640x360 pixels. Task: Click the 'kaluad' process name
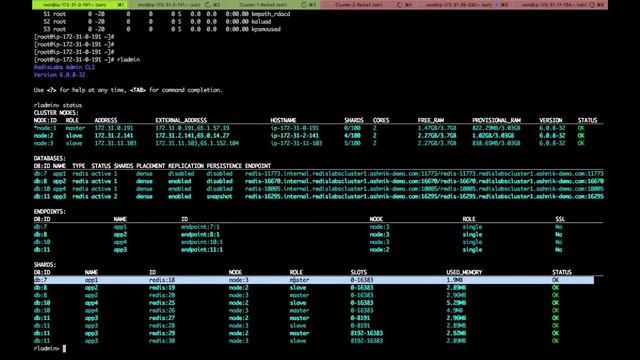pyautogui.click(x=261, y=22)
